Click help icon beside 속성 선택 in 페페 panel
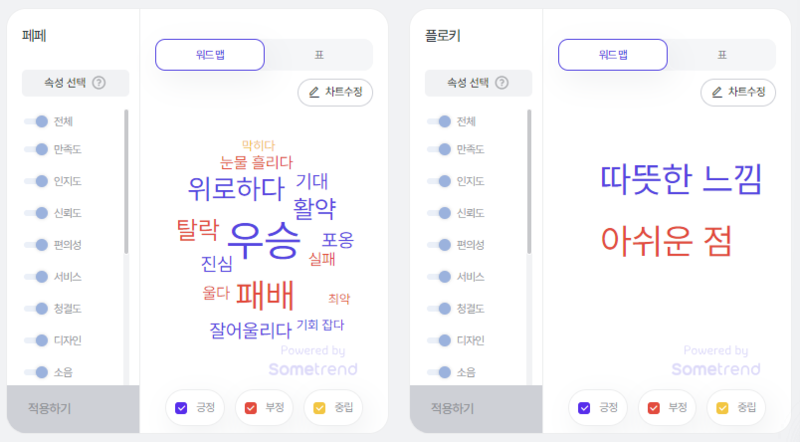This screenshot has width=800, height=442. 99,83
